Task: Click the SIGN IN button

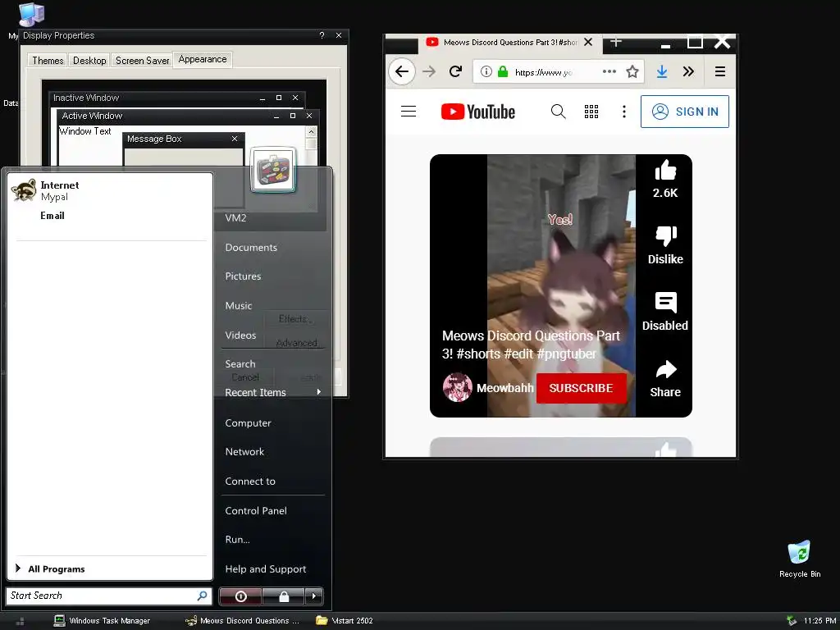Action: tap(685, 112)
